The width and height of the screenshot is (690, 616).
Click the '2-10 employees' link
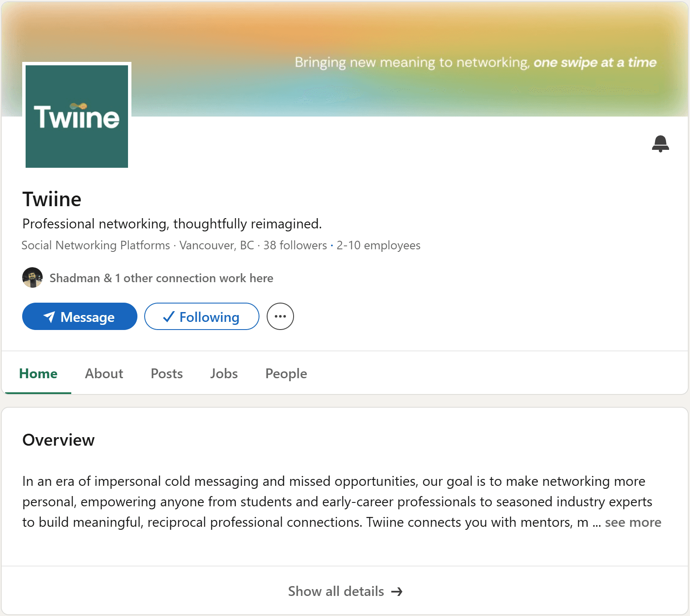(378, 245)
